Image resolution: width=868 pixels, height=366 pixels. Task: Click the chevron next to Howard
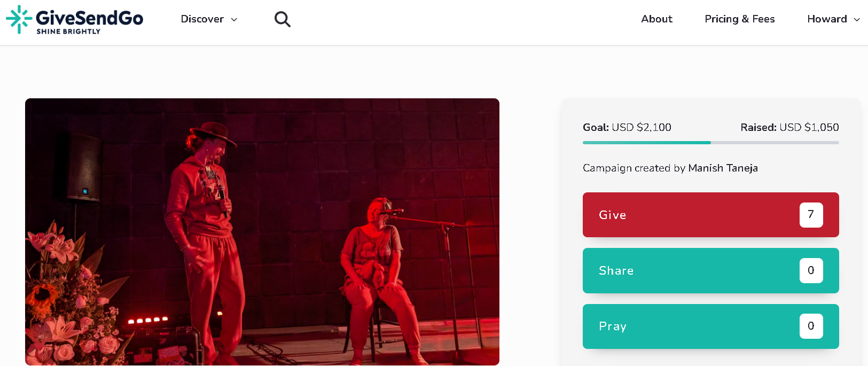click(x=857, y=20)
